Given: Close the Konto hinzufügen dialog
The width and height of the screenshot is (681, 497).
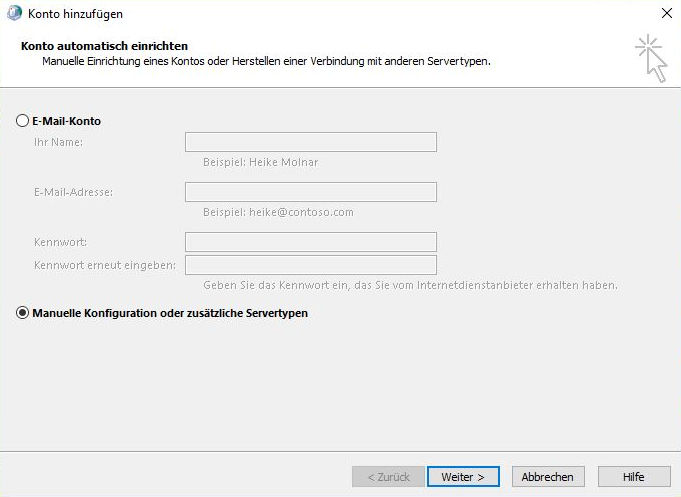Looking at the screenshot, I should tap(666, 14).
